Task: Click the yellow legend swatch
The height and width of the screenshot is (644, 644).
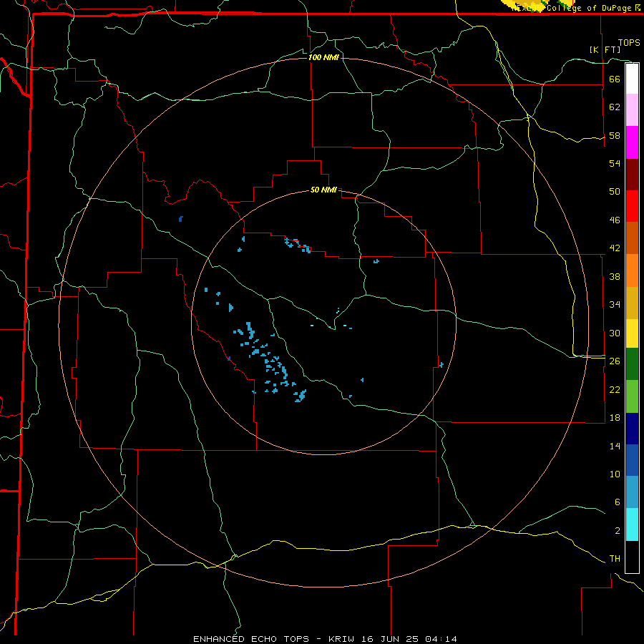Action: coord(632,333)
